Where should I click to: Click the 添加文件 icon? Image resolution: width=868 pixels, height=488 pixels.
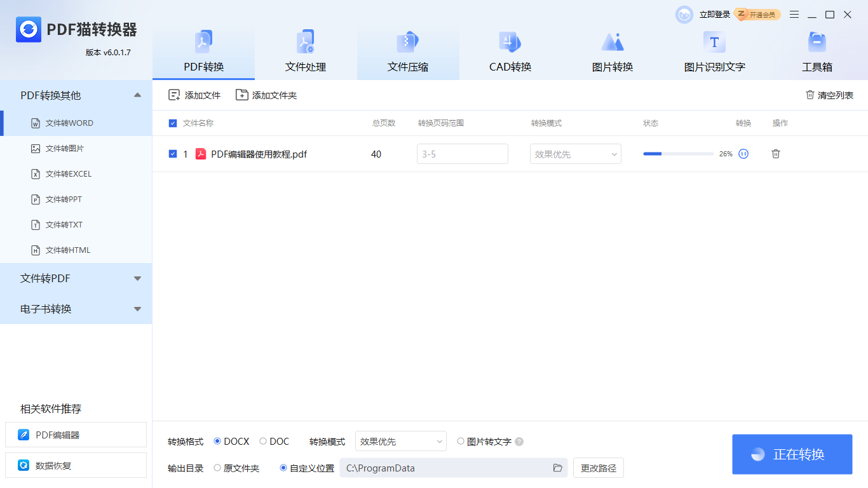pos(174,95)
